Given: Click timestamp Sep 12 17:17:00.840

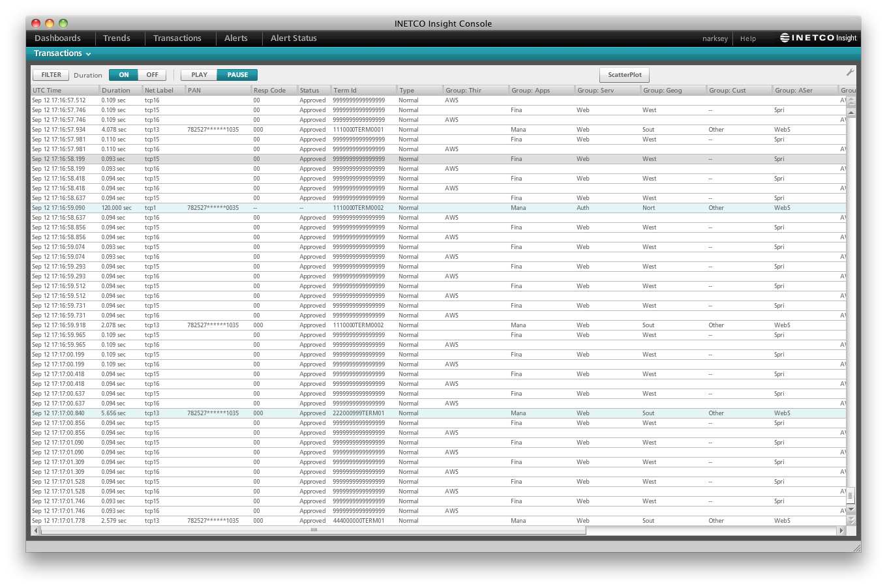Looking at the screenshot, I should [59, 413].
